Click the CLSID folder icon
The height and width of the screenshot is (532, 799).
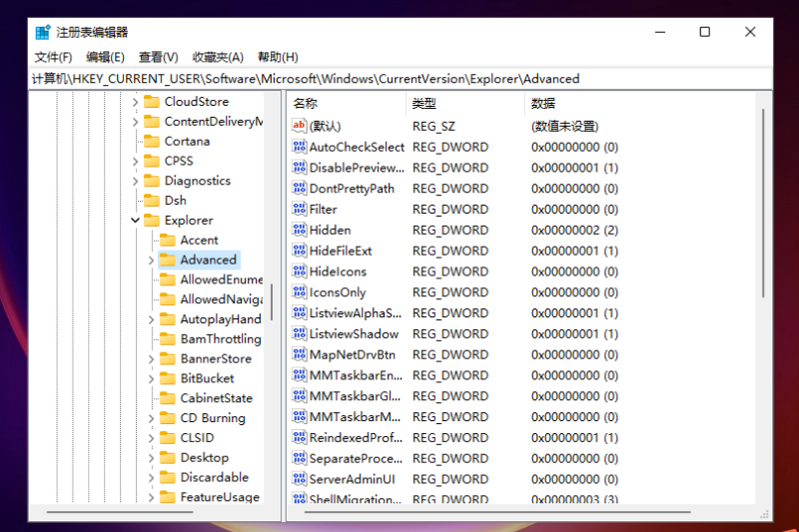coord(168,438)
